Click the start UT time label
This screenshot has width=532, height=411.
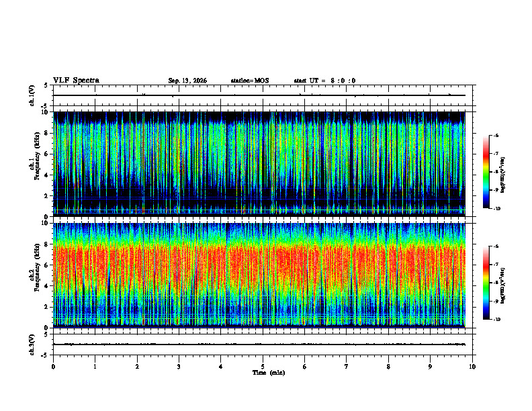coord(324,81)
